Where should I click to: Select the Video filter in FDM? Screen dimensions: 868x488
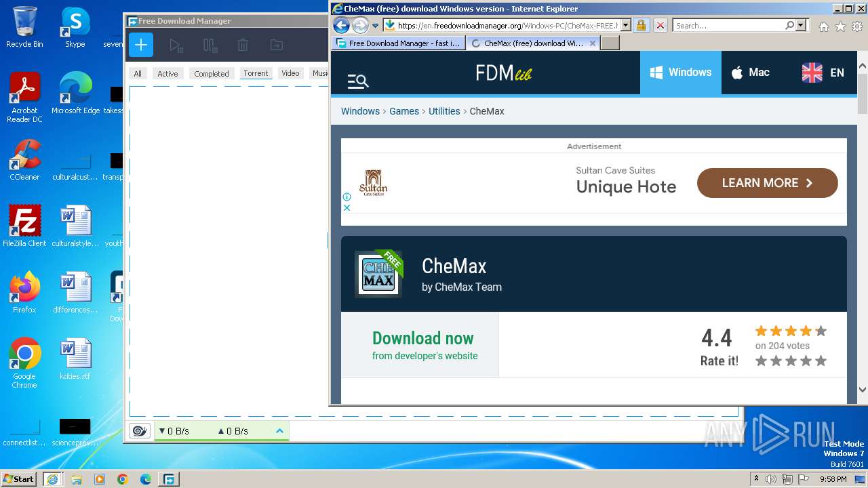click(290, 73)
